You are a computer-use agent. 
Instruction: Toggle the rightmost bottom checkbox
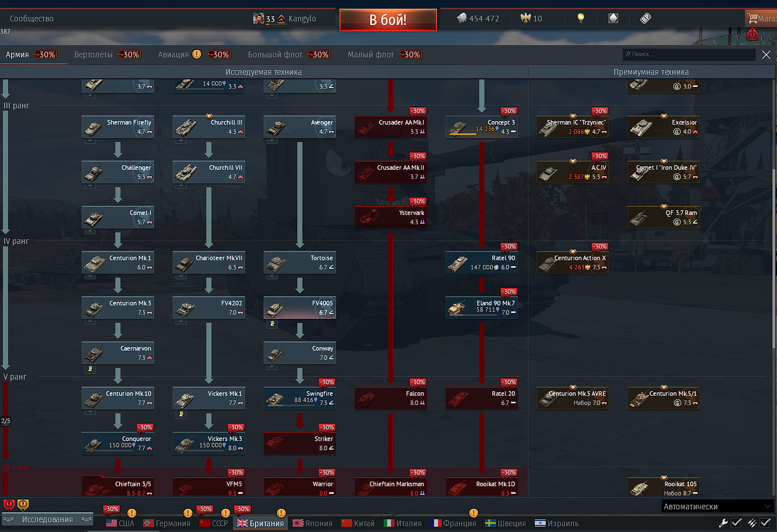click(765, 523)
